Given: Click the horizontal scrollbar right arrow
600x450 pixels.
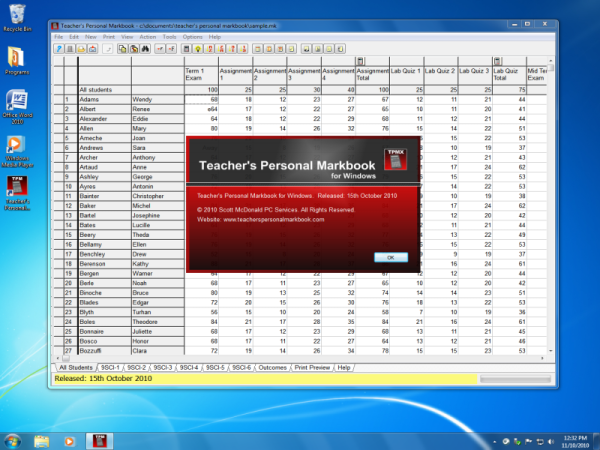Looking at the screenshot, I should [x=542, y=358].
